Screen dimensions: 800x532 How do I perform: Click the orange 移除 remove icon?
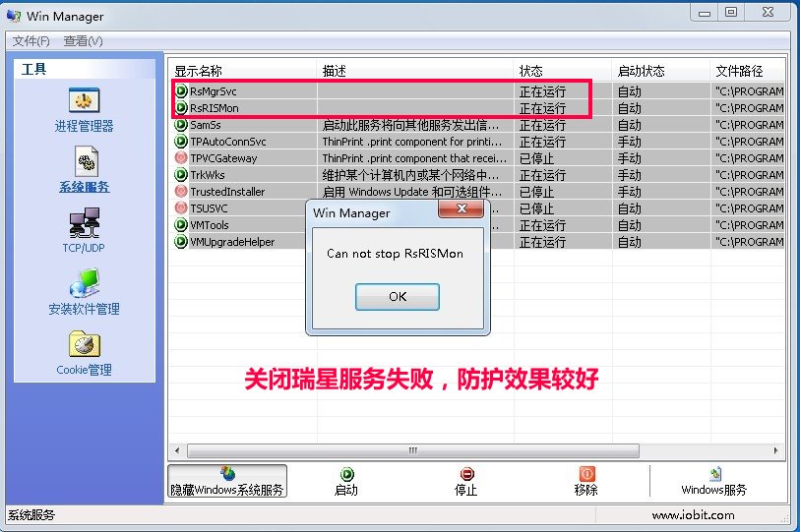[586, 474]
